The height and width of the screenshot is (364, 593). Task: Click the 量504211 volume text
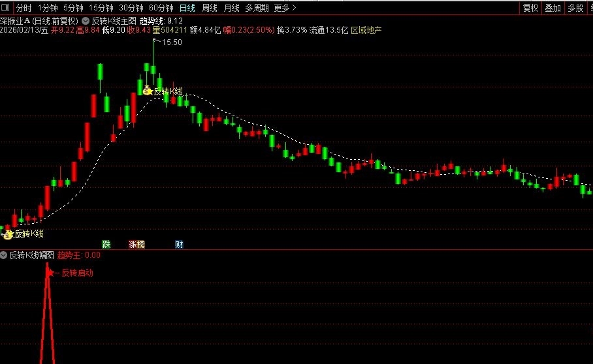[x=170, y=30]
